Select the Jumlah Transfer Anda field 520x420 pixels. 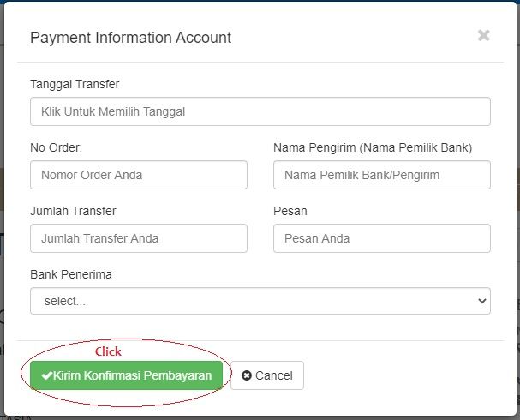click(x=138, y=238)
